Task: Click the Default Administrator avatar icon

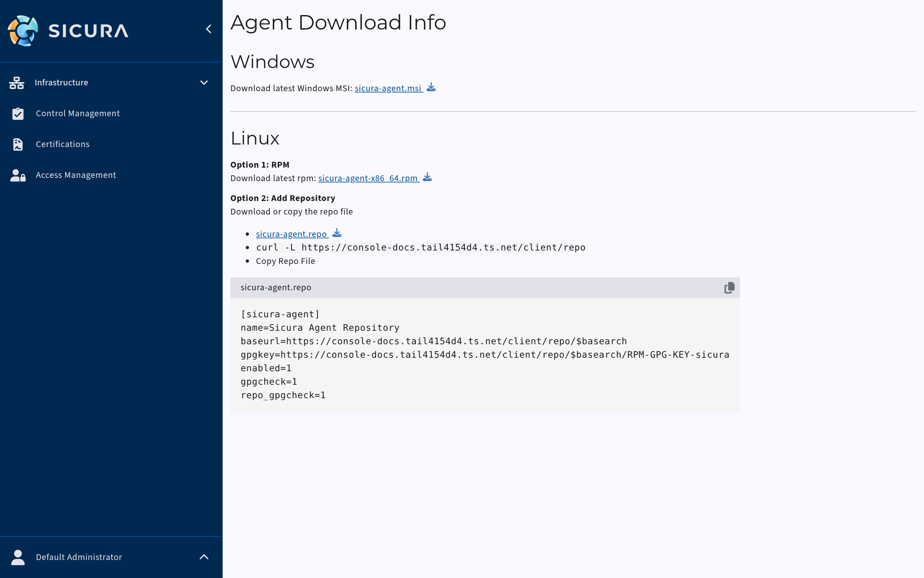Action: [x=18, y=557]
